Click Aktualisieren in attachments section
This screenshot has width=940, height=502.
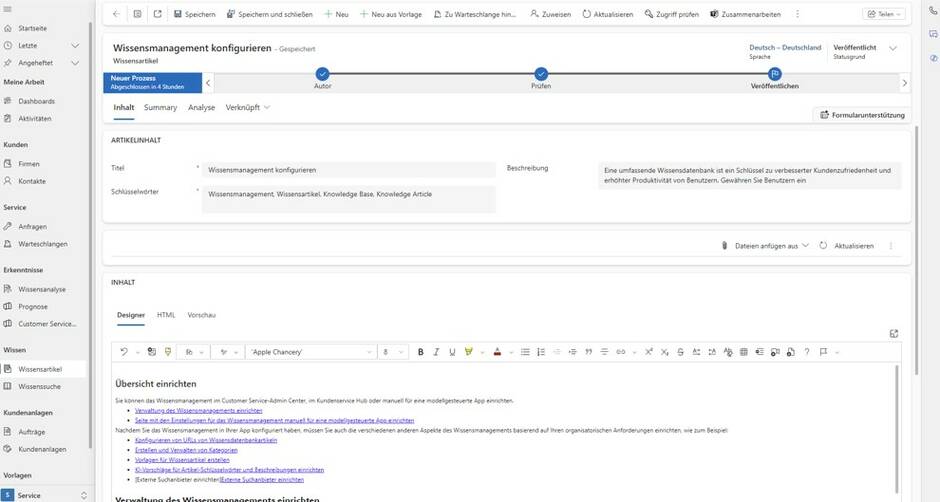846,246
